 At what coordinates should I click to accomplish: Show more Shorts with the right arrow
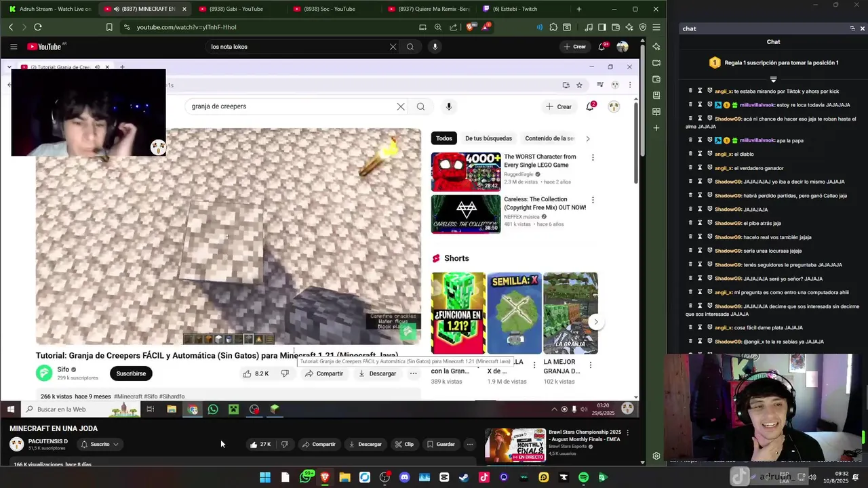click(x=595, y=322)
